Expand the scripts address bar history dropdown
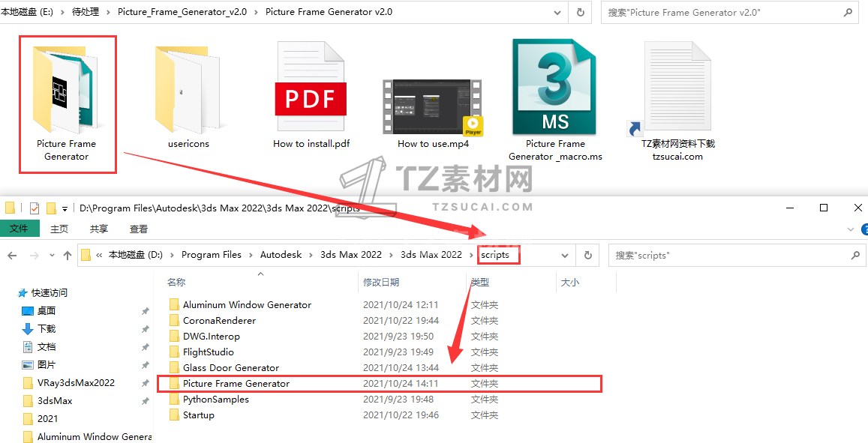The image size is (868, 443). (565, 256)
